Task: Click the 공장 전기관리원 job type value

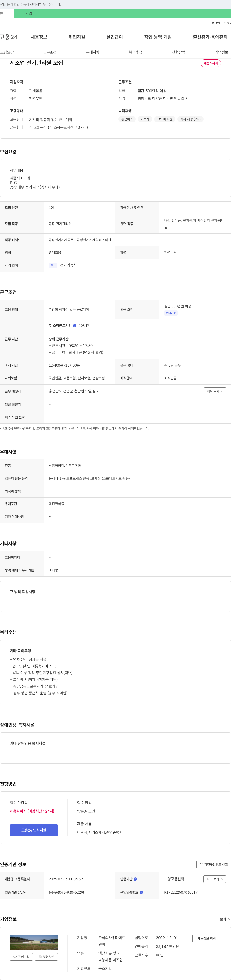Action: pyautogui.click(x=60, y=224)
